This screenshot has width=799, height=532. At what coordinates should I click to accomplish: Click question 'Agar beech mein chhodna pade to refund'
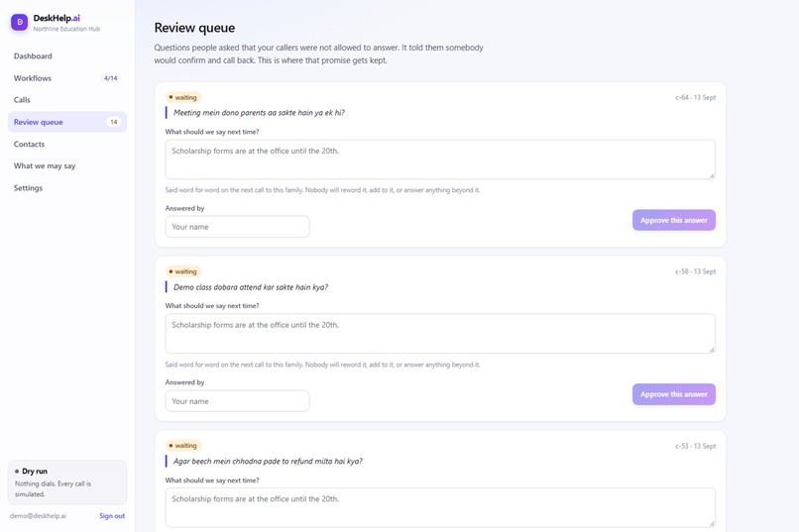(268, 462)
